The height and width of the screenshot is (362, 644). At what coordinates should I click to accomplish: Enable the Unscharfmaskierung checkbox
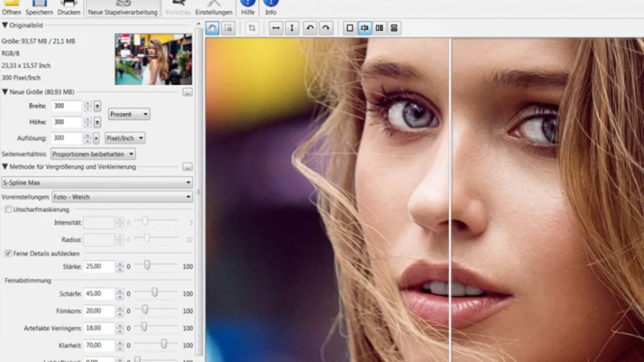click(9, 210)
